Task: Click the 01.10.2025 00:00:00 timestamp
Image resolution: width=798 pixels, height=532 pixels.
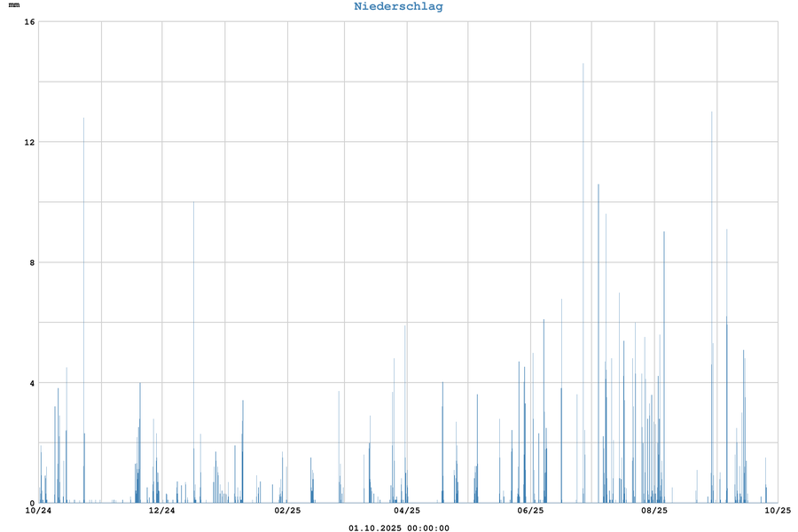Action: pos(398,528)
